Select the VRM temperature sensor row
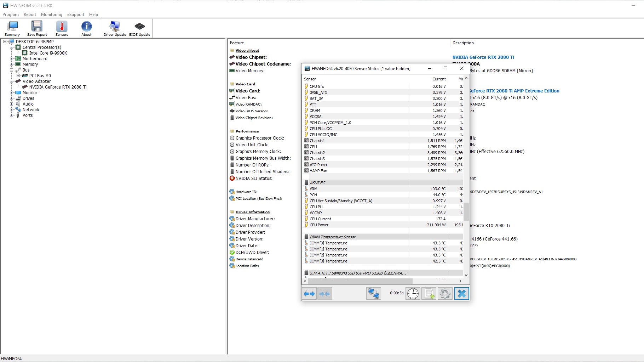The image size is (644, 362). click(383, 189)
